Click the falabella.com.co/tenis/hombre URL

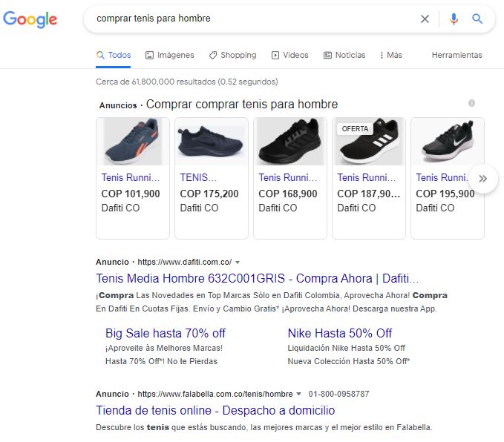pyautogui.click(x=215, y=394)
